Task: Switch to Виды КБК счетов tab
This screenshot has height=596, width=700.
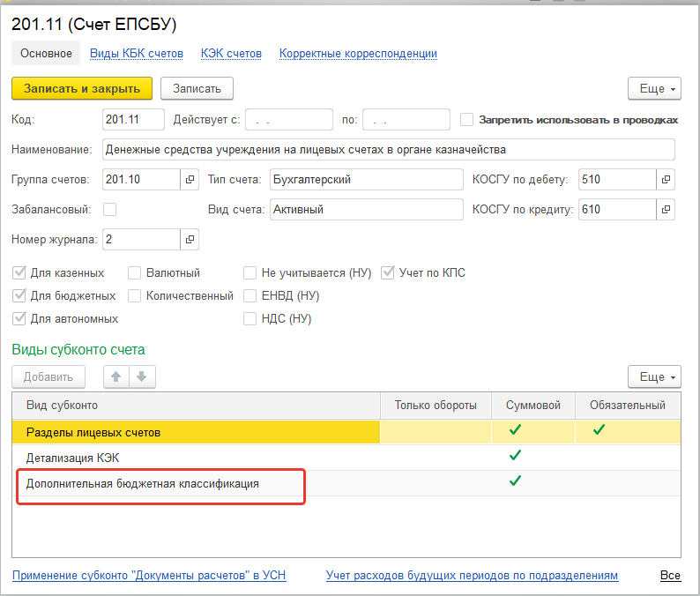Action: 137,54
